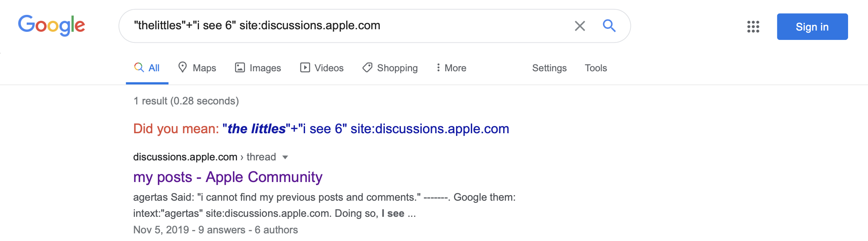Click the discussions.apple.com breadcrumb URL
The width and height of the screenshot is (868, 241).
click(185, 157)
